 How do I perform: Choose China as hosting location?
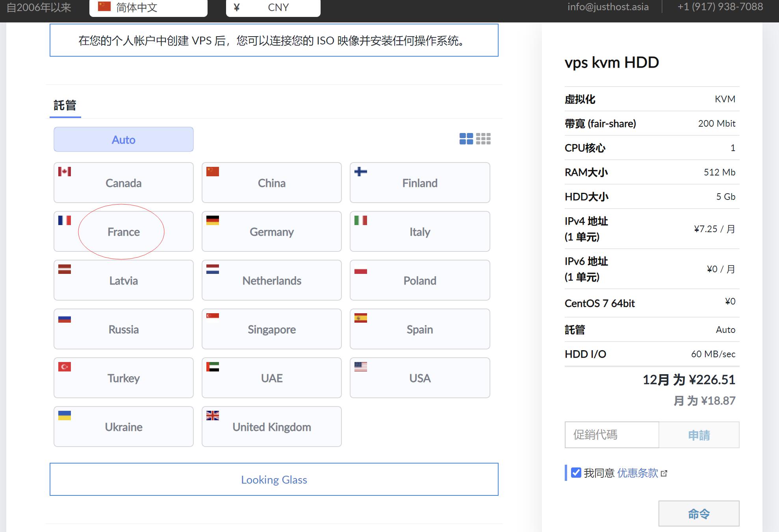(272, 183)
